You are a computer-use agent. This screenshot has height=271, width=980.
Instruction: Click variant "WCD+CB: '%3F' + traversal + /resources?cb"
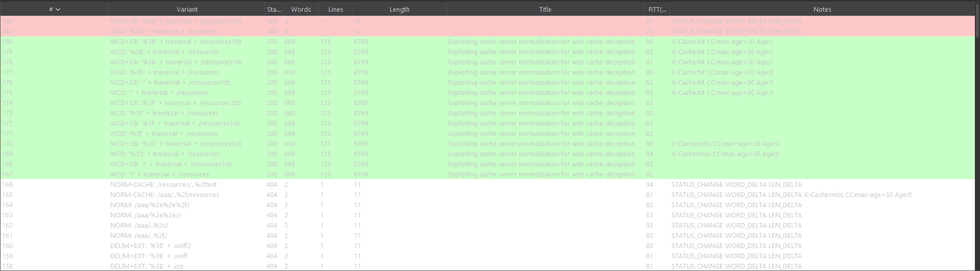coord(176,103)
